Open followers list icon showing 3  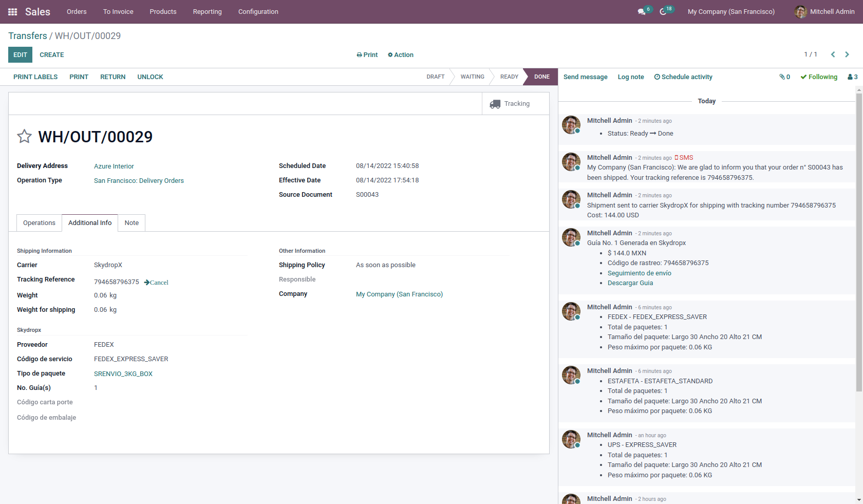tap(852, 77)
